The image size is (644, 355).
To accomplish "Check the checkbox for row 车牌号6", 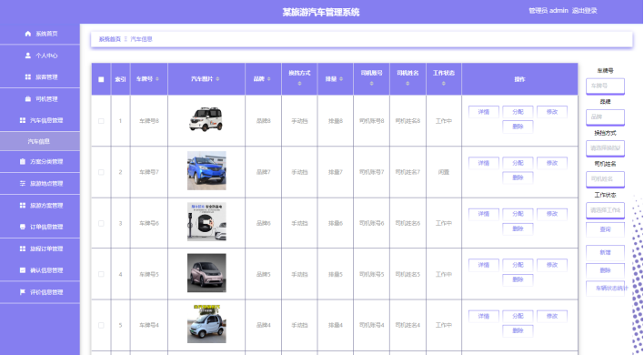I will 101,223.
